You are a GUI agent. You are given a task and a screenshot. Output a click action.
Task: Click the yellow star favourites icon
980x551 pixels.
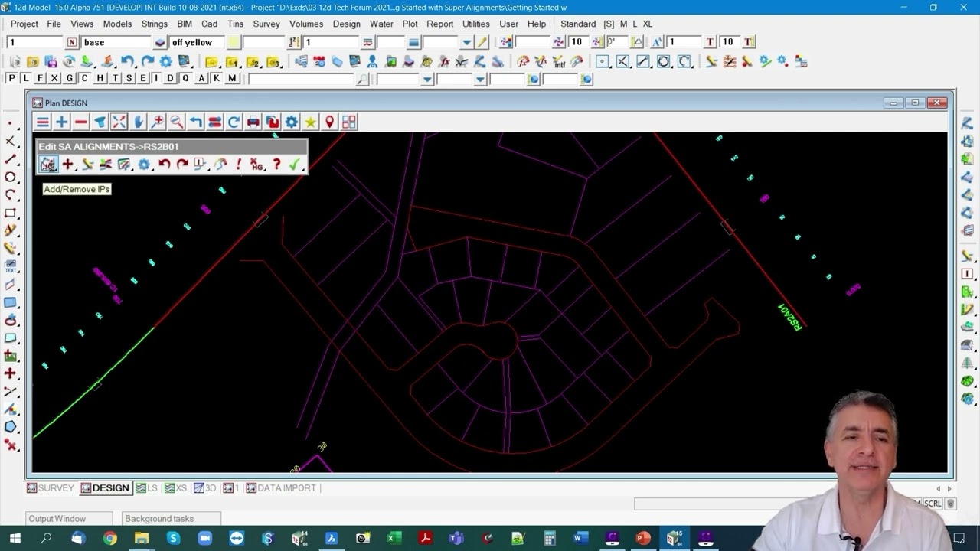(x=310, y=122)
